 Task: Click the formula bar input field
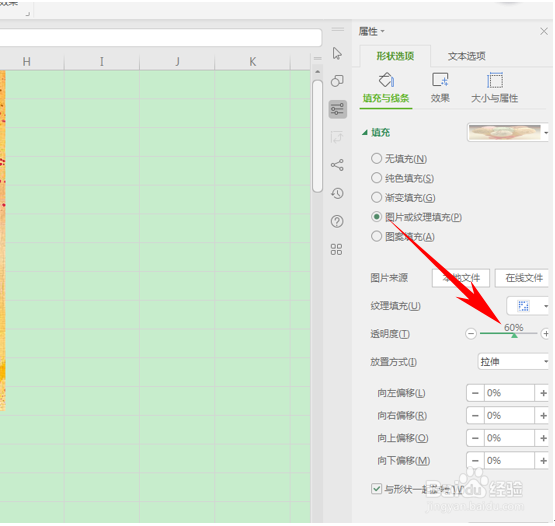pyautogui.click(x=160, y=38)
